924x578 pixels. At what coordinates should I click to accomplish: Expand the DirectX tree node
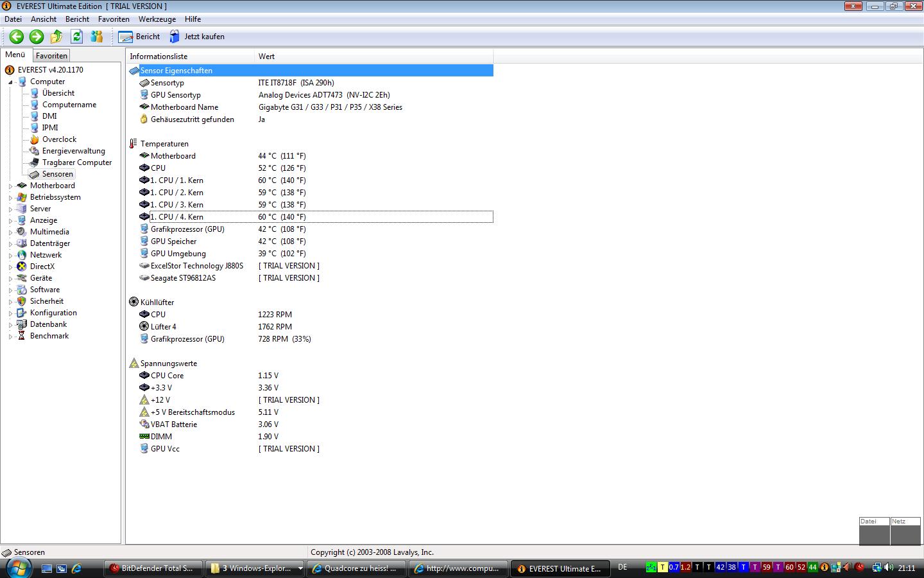pyautogui.click(x=10, y=267)
